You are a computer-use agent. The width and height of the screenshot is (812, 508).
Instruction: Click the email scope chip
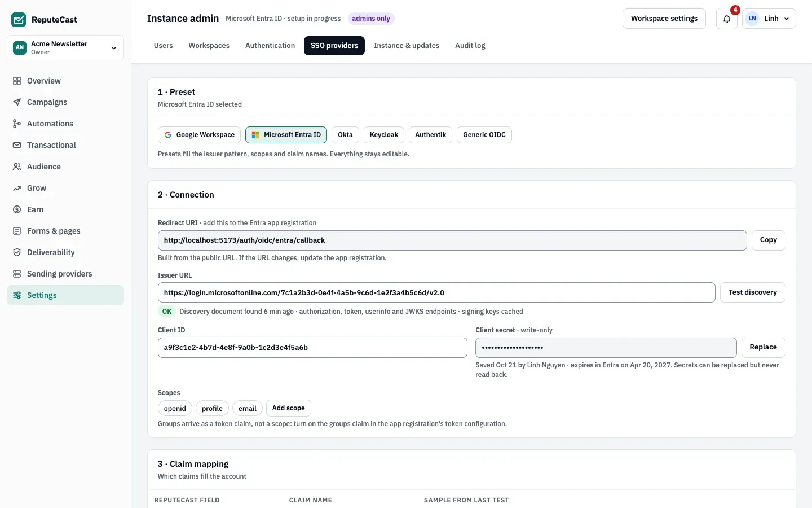pos(248,409)
